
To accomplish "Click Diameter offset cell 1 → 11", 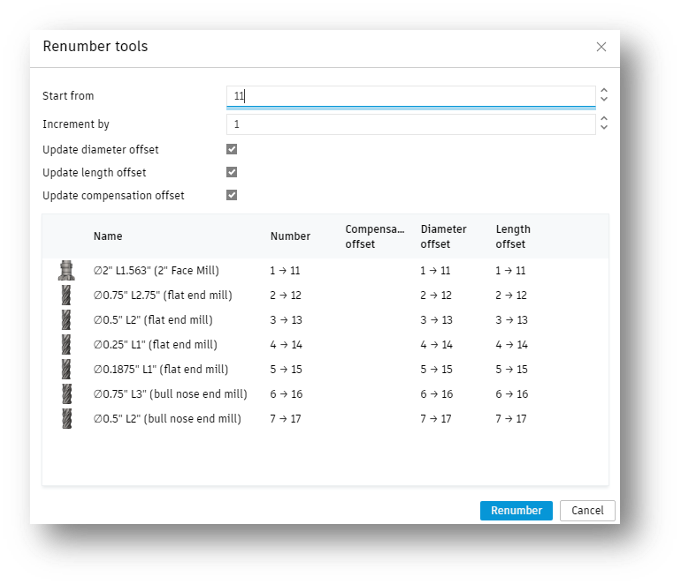I will pos(435,271).
